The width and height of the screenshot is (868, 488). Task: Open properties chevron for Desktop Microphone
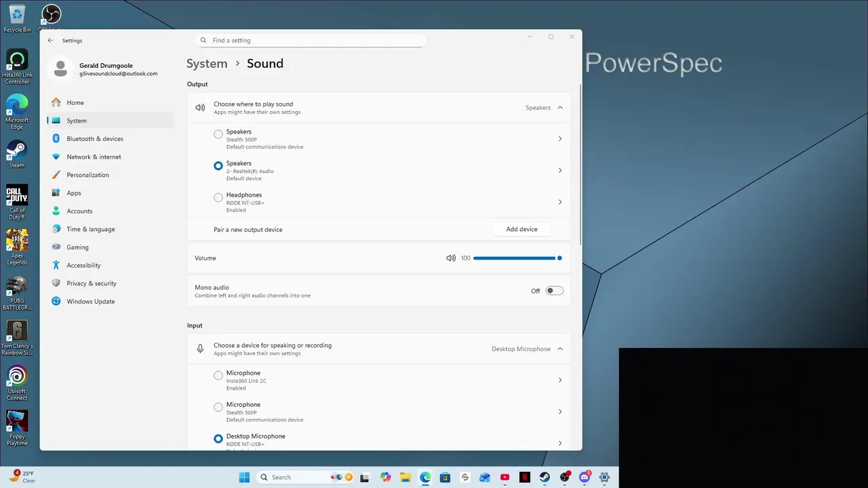(x=560, y=443)
